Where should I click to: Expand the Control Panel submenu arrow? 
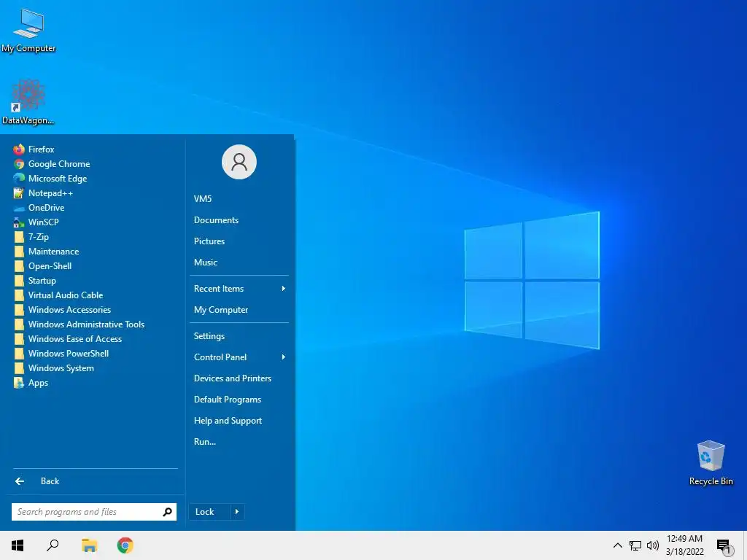[284, 357]
